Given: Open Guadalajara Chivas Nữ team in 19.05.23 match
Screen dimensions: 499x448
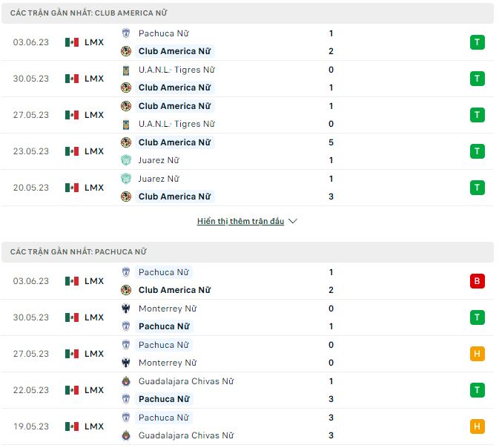Looking at the screenshot, I should click(185, 435).
